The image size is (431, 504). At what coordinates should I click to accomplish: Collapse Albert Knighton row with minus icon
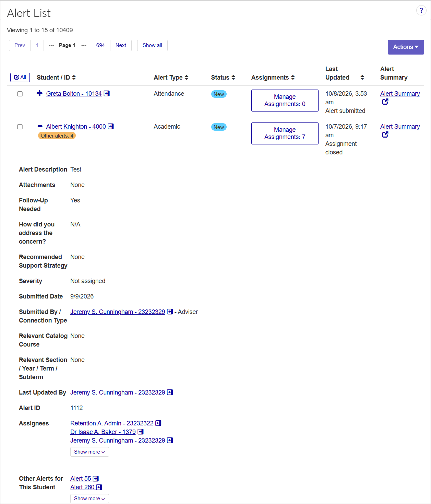click(x=40, y=126)
